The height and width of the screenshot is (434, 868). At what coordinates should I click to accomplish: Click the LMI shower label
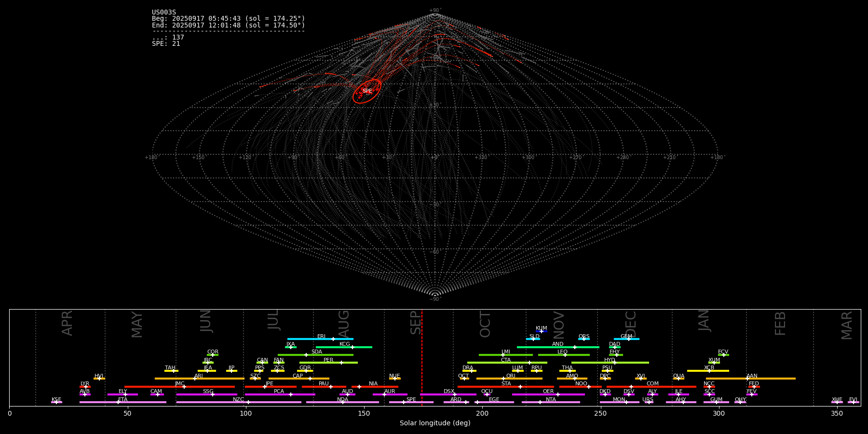506,352
